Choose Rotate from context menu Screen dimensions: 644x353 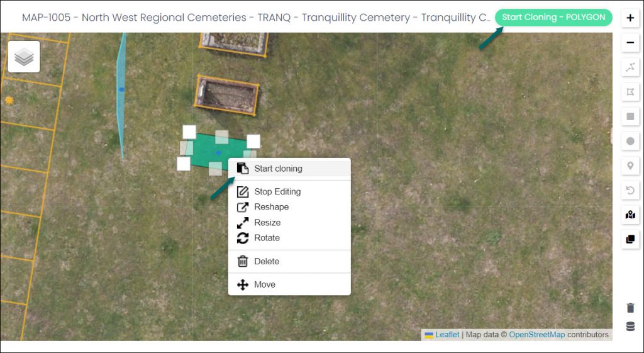tap(289, 237)
